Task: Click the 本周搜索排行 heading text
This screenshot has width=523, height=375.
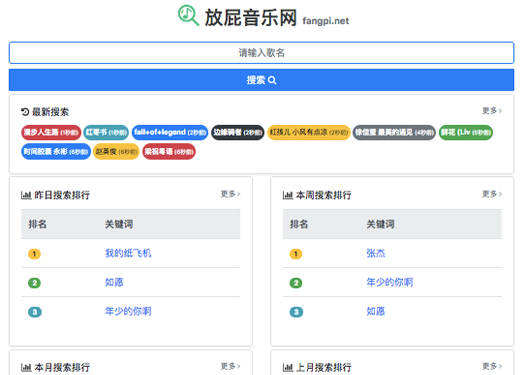Action: pos(324,195)
